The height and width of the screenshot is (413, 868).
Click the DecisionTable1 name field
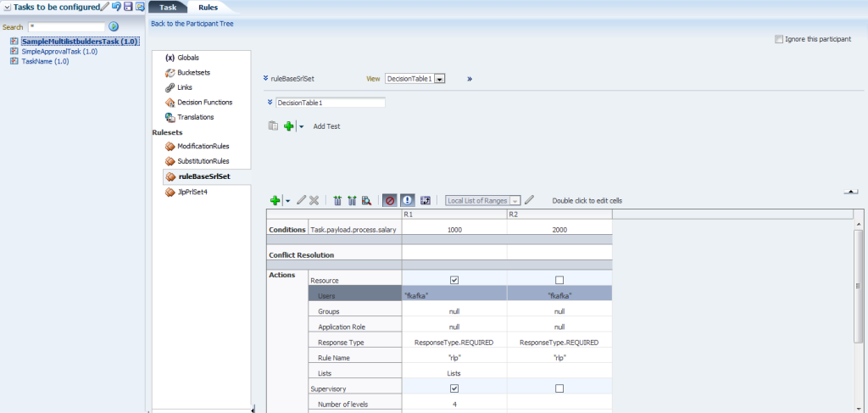331,103
